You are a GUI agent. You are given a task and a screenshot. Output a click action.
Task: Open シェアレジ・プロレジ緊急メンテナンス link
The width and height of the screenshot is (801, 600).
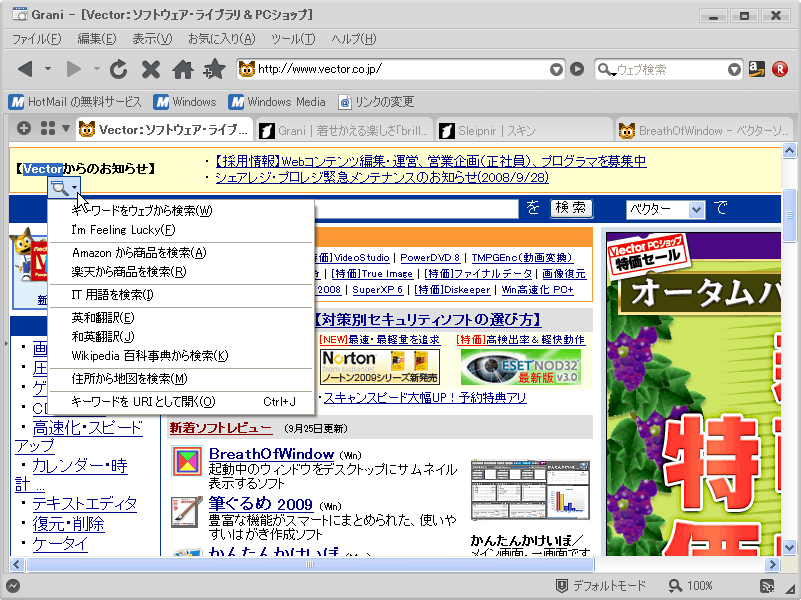click(382, 177)
